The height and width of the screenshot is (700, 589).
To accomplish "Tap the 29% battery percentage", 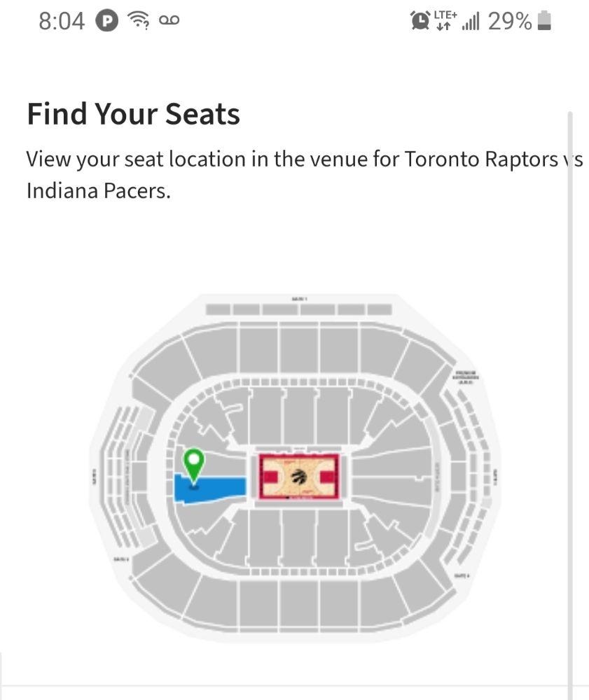I will (x=510, y=21).
